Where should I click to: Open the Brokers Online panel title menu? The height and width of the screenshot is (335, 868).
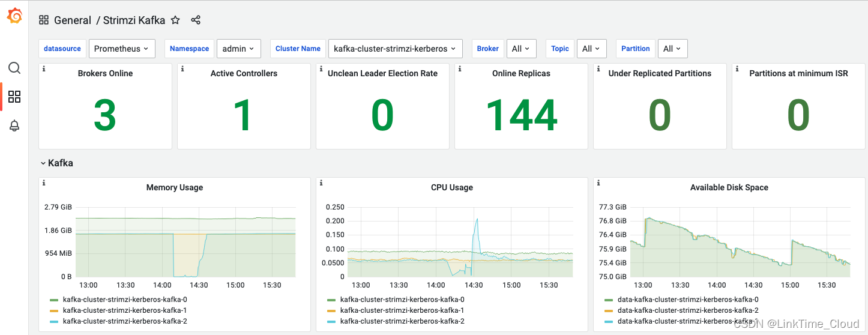pyautogui.click(x=105, y=73)
